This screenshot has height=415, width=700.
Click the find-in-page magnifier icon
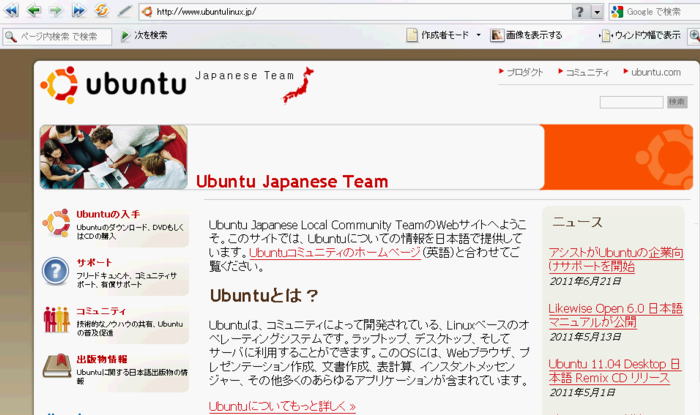[x=11, y=36]
